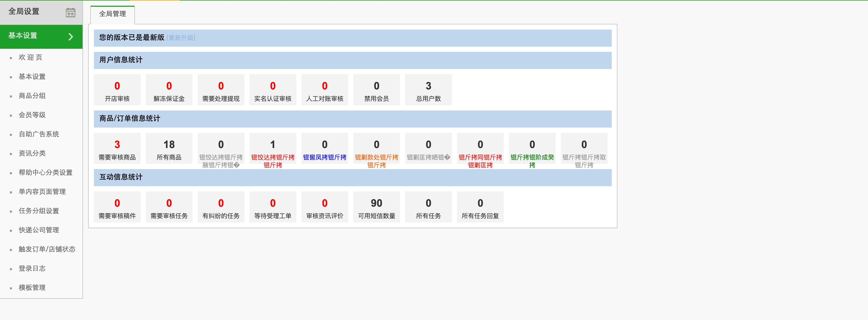Viewport: 868px width, 320px height.
Task: Click the 开店审核 statistic card
Action: pos(117,90)
